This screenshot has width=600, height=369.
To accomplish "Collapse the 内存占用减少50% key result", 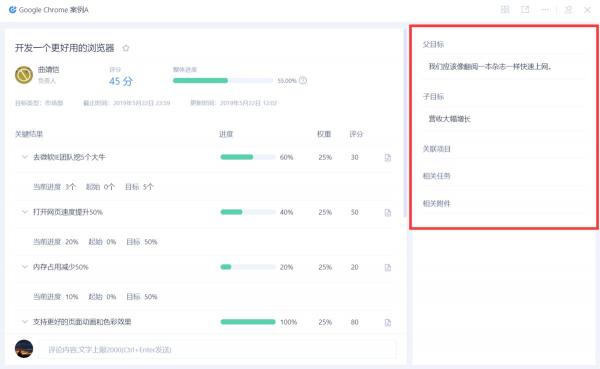I will tap(25, 267).
